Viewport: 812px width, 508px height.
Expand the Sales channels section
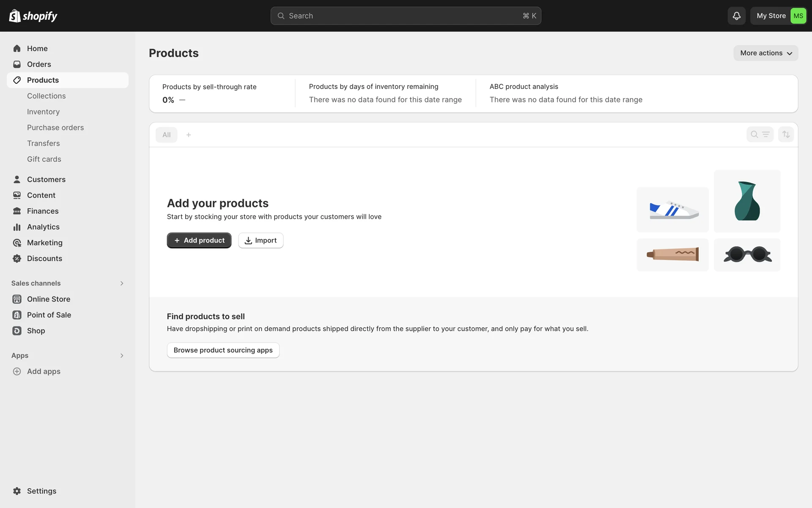click(x=121, y=283)
